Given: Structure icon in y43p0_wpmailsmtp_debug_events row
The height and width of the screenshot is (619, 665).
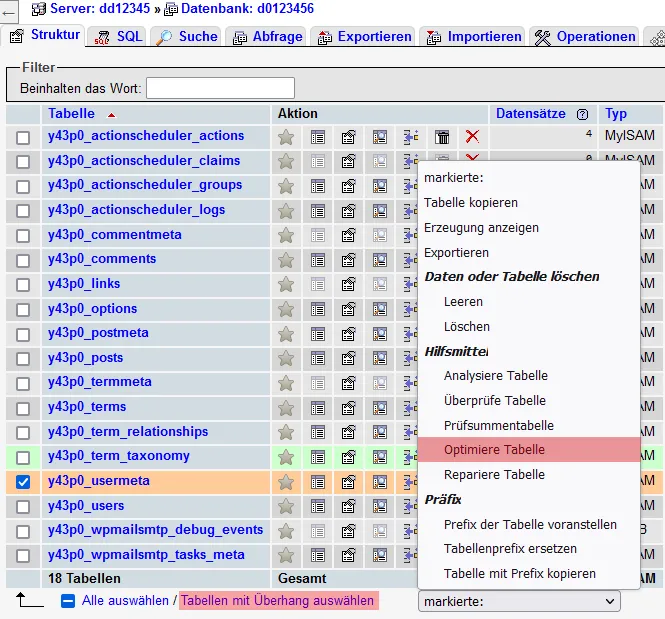Looking at the screenshot, I should 349,531.
